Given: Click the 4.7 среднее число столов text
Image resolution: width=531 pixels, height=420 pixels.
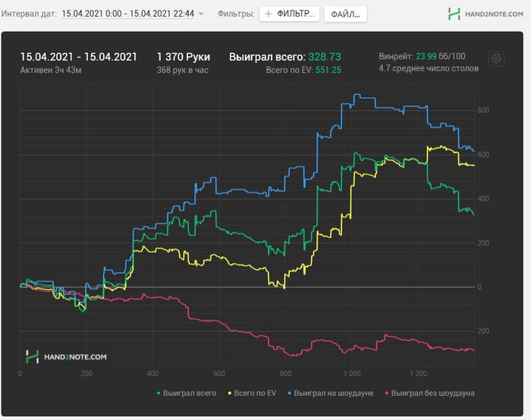Looking at the screenshot, I should point(429,68).
